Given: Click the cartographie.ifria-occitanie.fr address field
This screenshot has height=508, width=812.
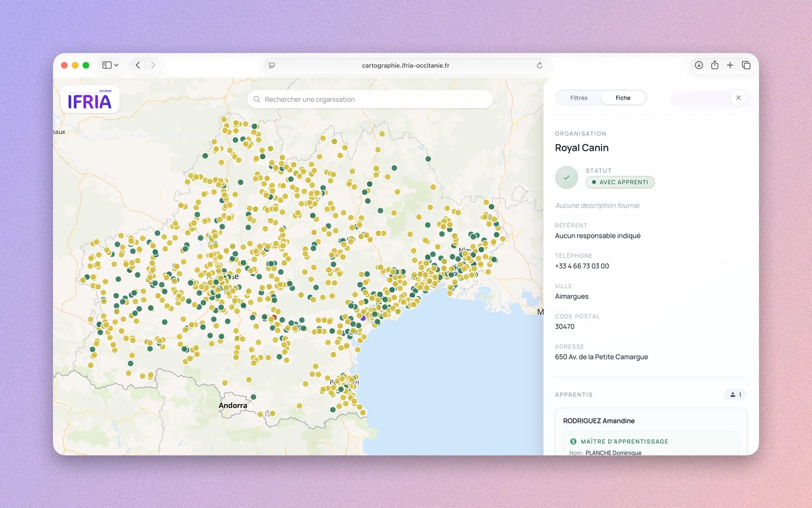Looking at the screenshot, I should 406,65.
